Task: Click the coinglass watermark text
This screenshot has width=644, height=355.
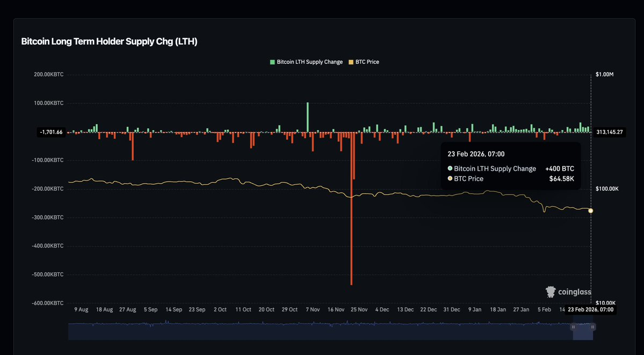Action: [x=574, y=292]
